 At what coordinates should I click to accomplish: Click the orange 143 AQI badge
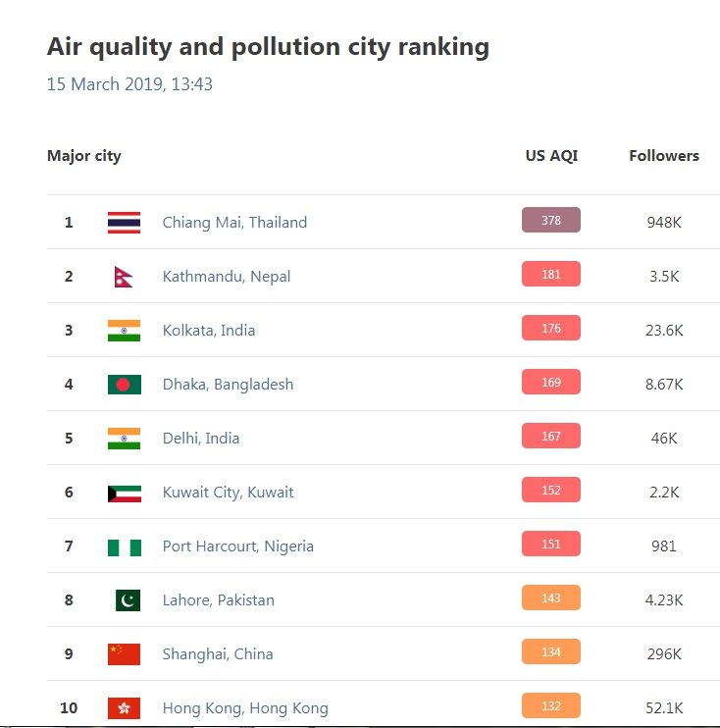551,598
